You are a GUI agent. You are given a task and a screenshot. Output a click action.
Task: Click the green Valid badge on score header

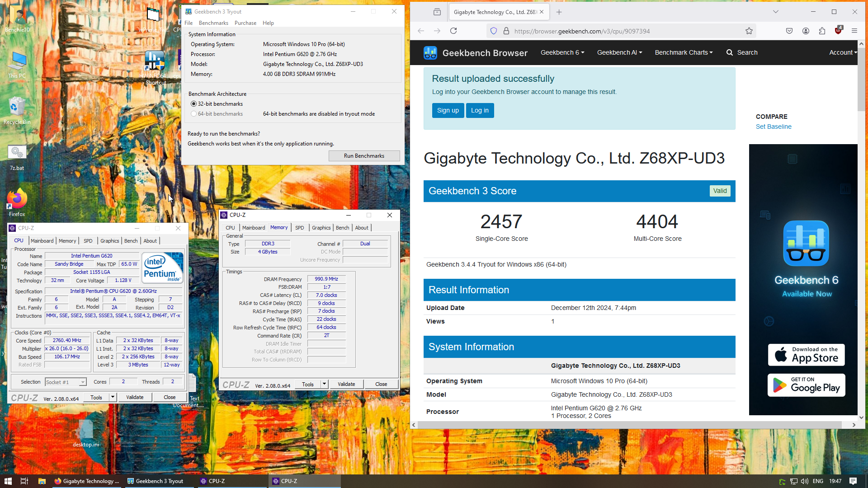click(720, 191)
